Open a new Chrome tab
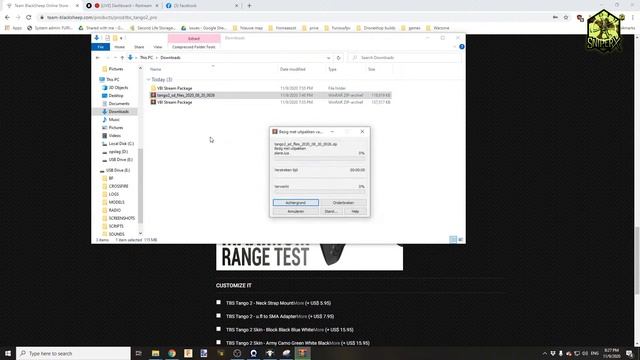 (x=249, y=6)
